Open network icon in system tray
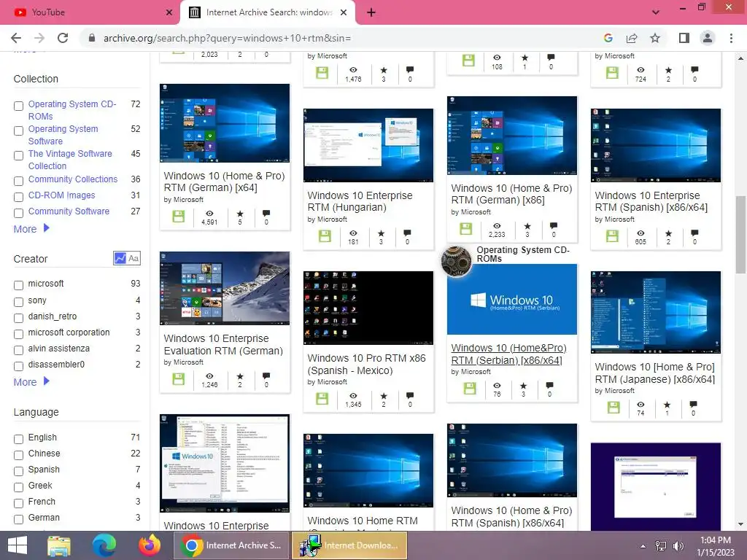Screen dimensions: 747x560 [x=661, y=546]
